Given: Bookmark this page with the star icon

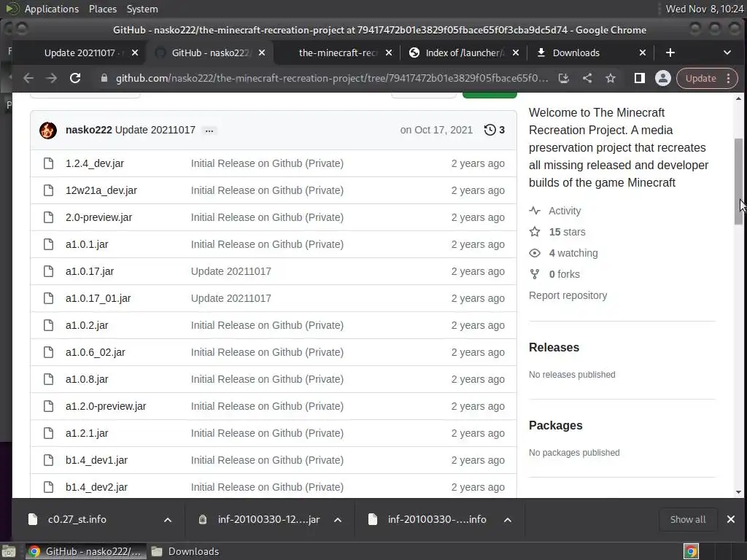Looking at the screenshot, I should tap(611, 78).
